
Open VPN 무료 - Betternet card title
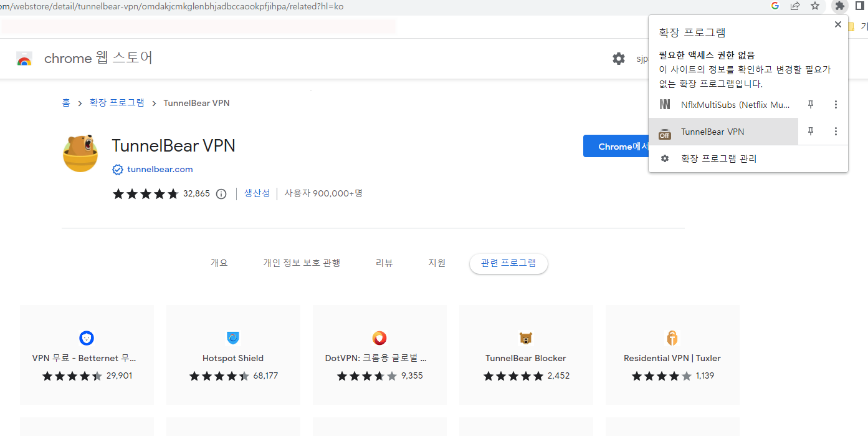point(84,358)
